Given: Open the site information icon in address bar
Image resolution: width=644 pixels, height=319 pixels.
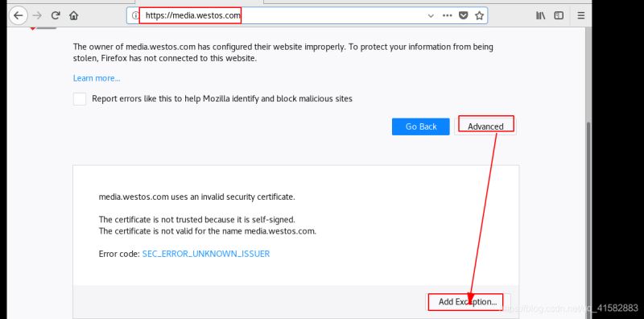Looking at the screenshot, I should pyautogui.click(x=134, y=15).
